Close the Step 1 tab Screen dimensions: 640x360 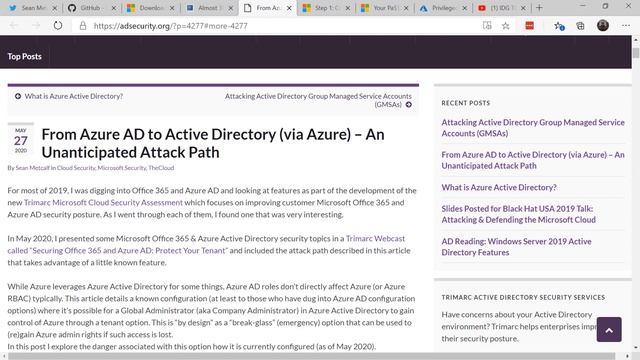347,8
